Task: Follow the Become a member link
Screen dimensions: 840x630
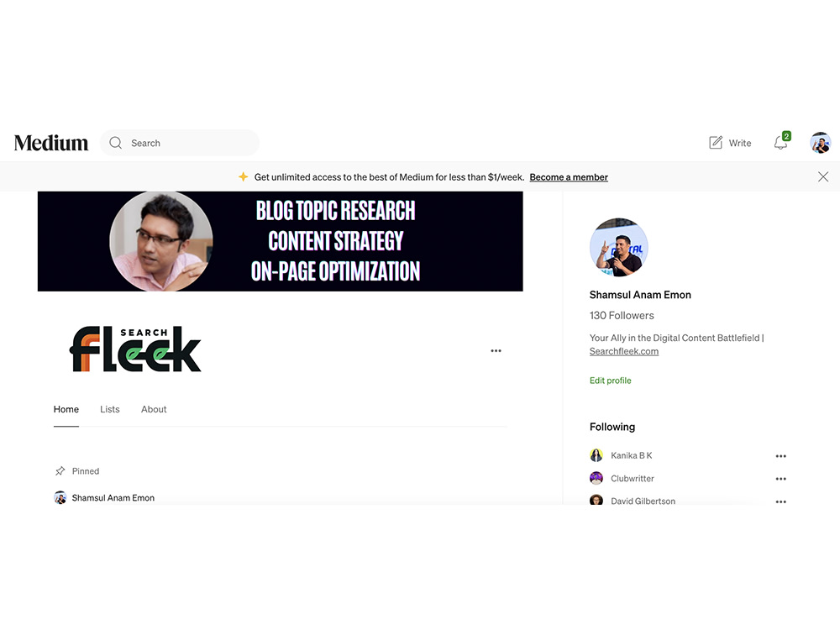Action: 569,176
